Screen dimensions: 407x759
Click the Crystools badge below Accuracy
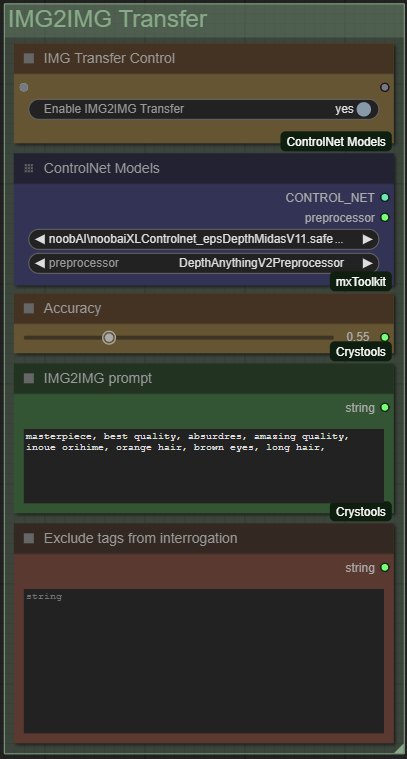click(x=361, y=351)
